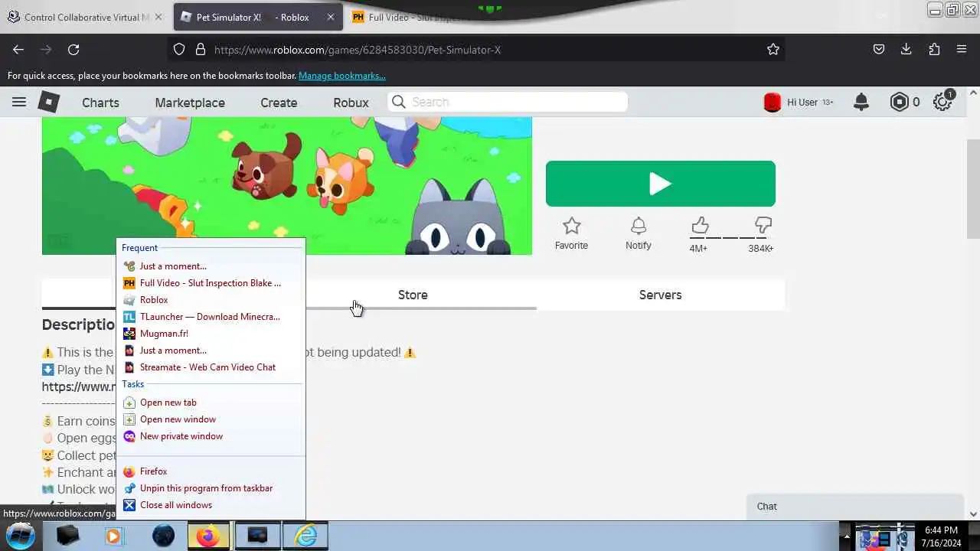980x551 pixels.
Task: Add Pet Simulator X to Favorites
Action: coord(571,233)
